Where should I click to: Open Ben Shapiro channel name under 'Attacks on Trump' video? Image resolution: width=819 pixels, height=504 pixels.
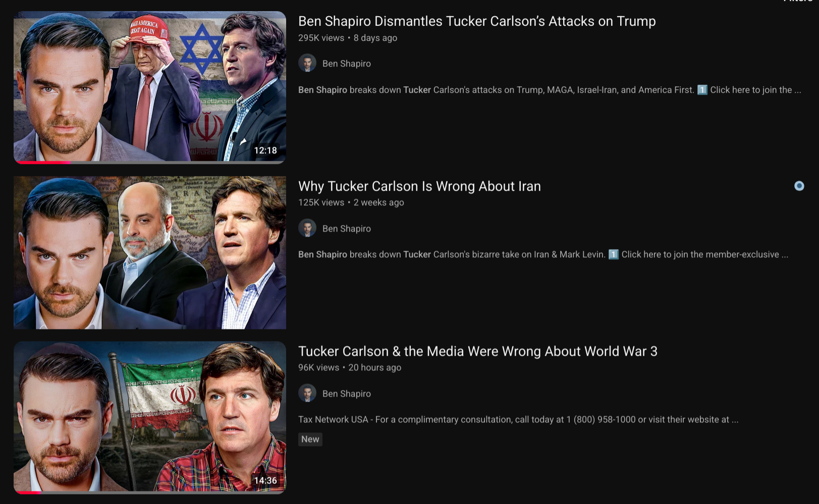coord(347,64)
